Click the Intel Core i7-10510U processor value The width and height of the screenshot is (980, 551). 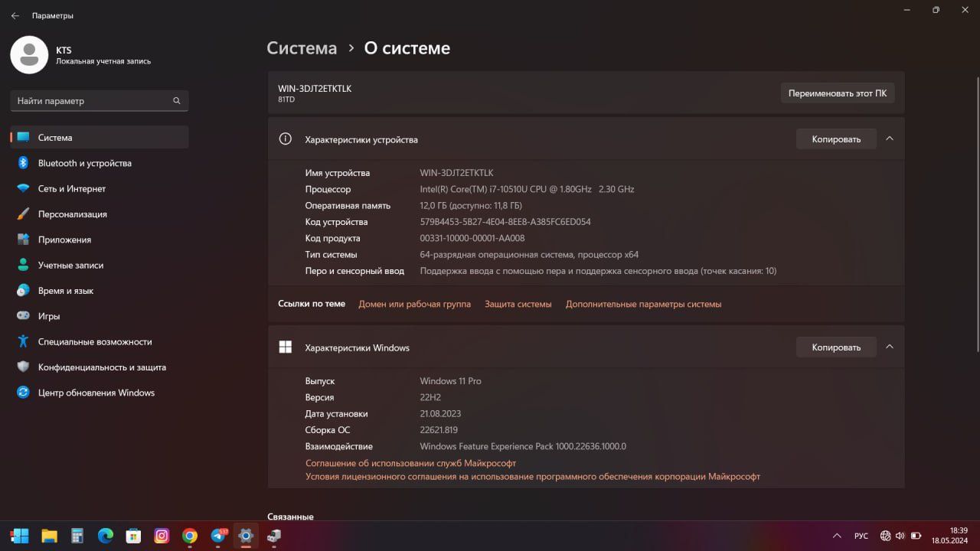point(527,189)
